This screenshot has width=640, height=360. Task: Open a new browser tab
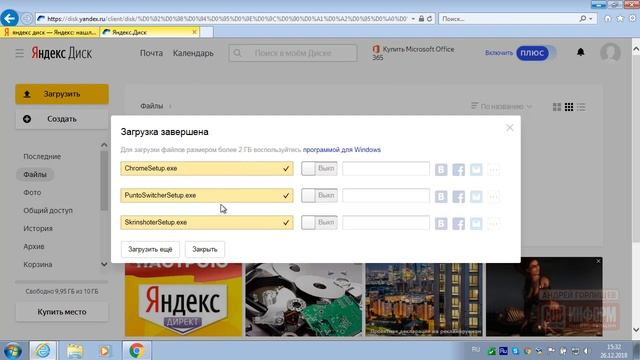(207, 32)
